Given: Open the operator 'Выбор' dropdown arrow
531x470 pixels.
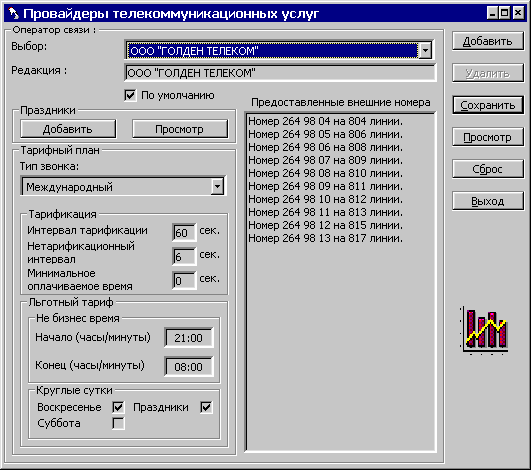Looking at the screenshot, I should [425, 51].
